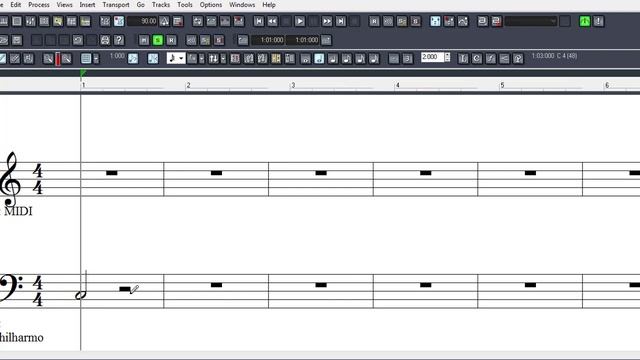This screenshot has height=360, width=640.
Task: Toggle the R arm button next to green S
Action: pos(171,40)
